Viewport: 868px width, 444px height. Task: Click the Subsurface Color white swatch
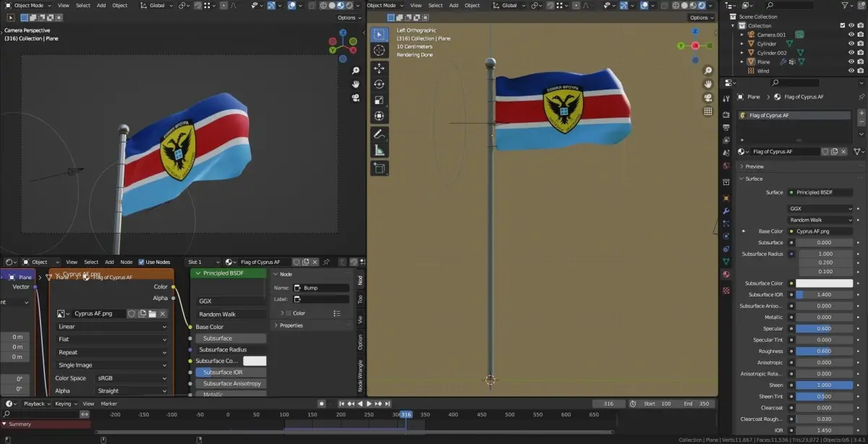pos(824,283)
